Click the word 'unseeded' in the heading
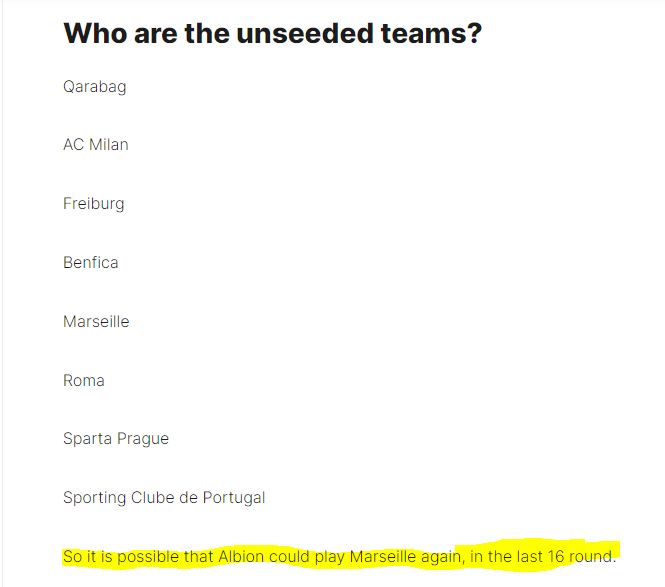The height and width of the screenshot is (587, 665). 305,34
